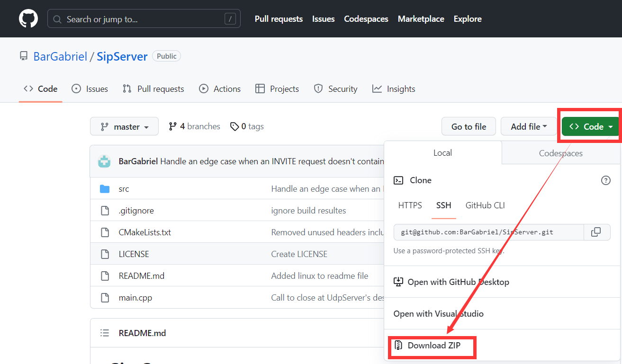Open the clone help question mark

click(x=605, y=180)
